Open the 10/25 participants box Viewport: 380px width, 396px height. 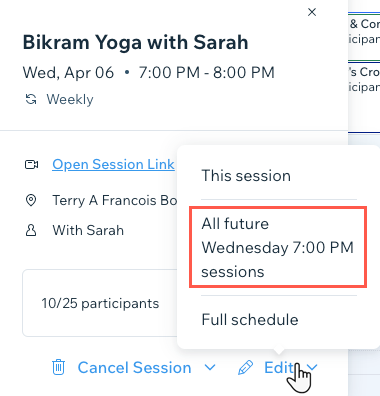coord(100,303)
